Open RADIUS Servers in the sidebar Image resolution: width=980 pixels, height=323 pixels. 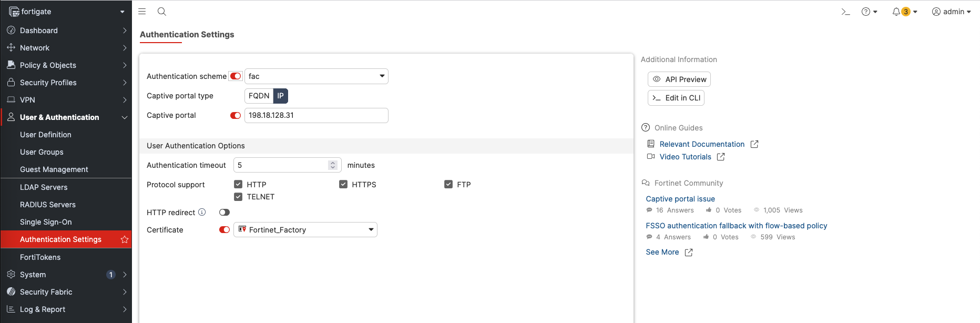click(x=48, y=205)
